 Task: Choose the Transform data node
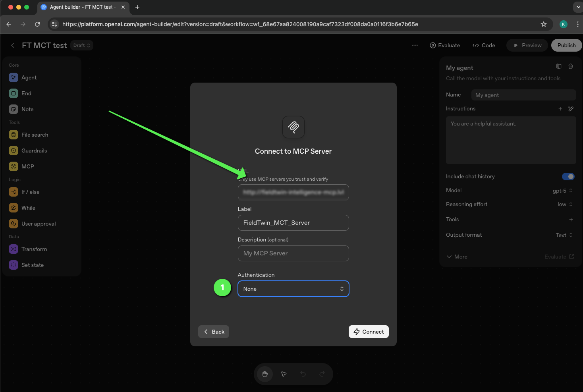[x=34, y=249]
